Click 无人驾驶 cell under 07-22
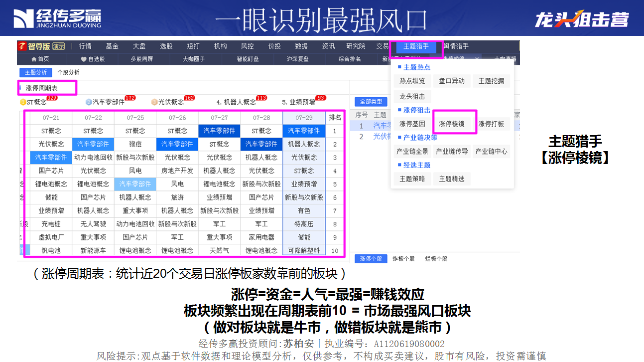644x362 pixels. coord(93,224)
